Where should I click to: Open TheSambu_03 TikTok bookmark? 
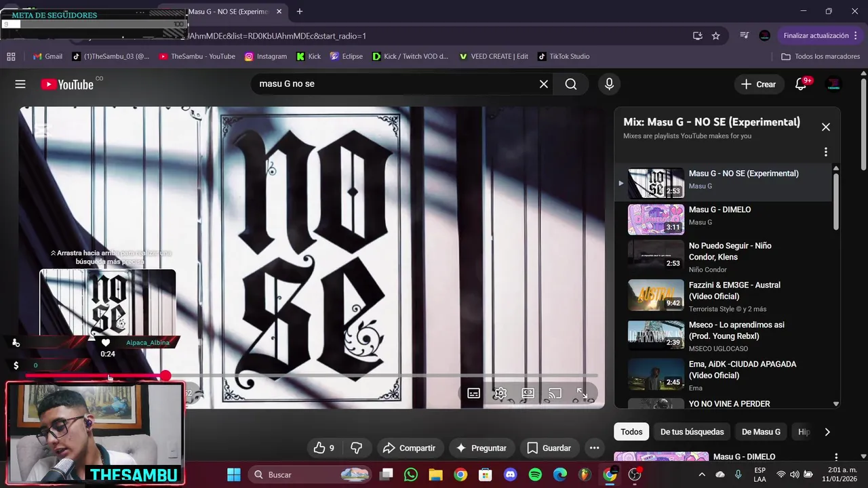point(111,56)
